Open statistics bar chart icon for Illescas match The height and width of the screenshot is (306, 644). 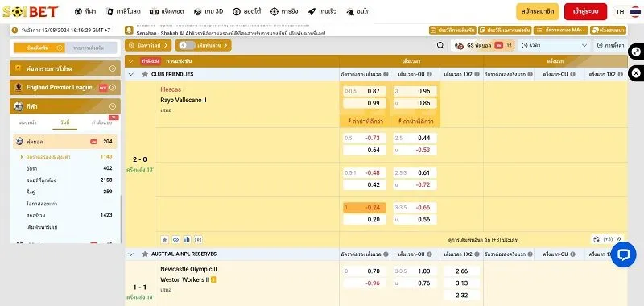[x=187, y=239]
